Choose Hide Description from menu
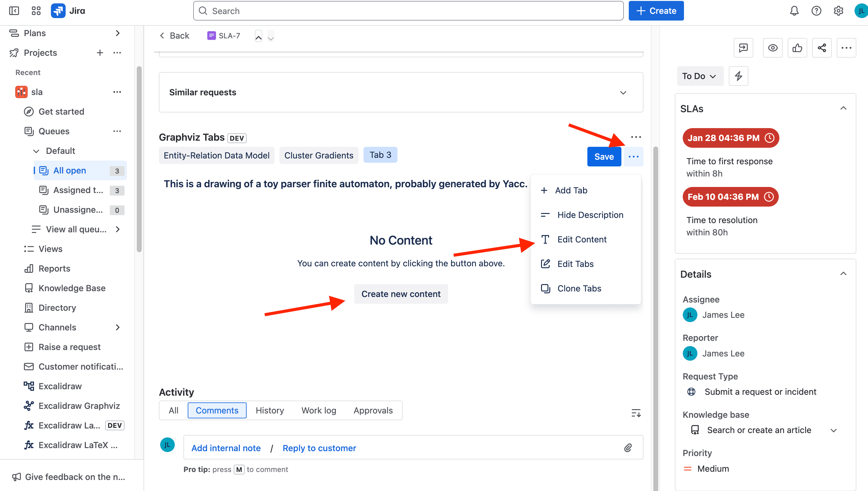 tap(586, 215)
